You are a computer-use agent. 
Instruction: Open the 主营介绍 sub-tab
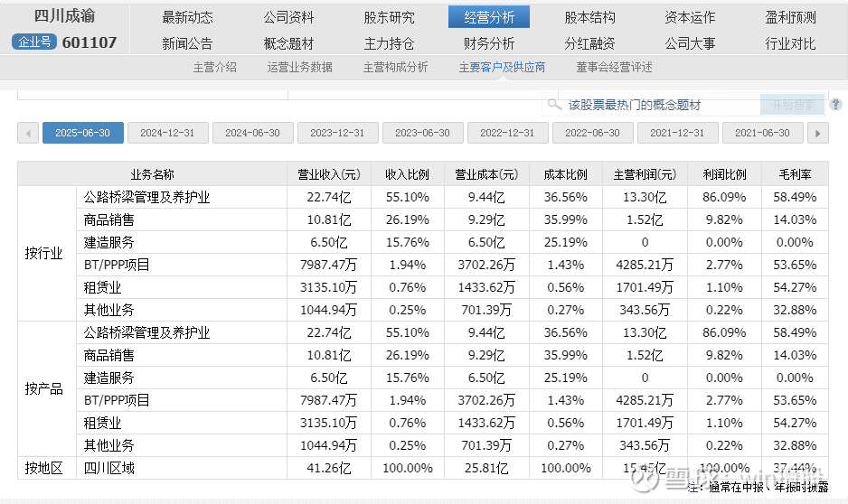[215, 67]
